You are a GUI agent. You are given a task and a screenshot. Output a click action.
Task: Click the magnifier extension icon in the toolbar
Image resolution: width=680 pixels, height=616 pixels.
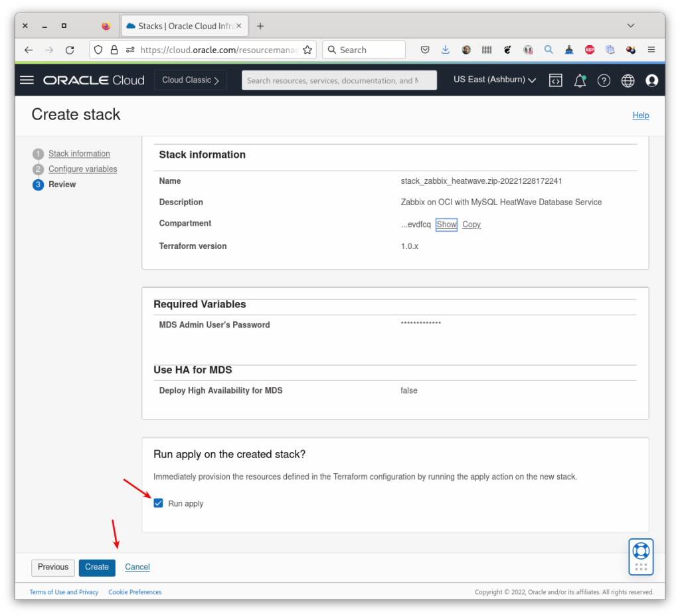click(548, 50)
